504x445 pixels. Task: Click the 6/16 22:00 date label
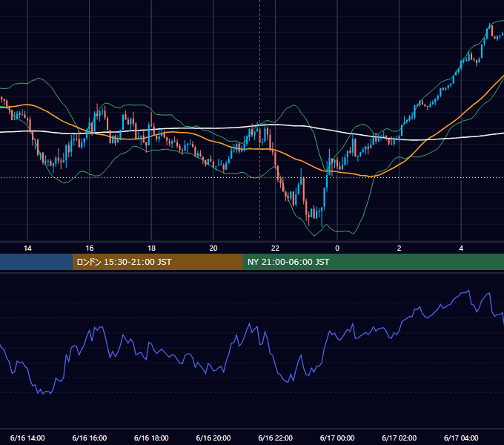[x=276, y=438]
